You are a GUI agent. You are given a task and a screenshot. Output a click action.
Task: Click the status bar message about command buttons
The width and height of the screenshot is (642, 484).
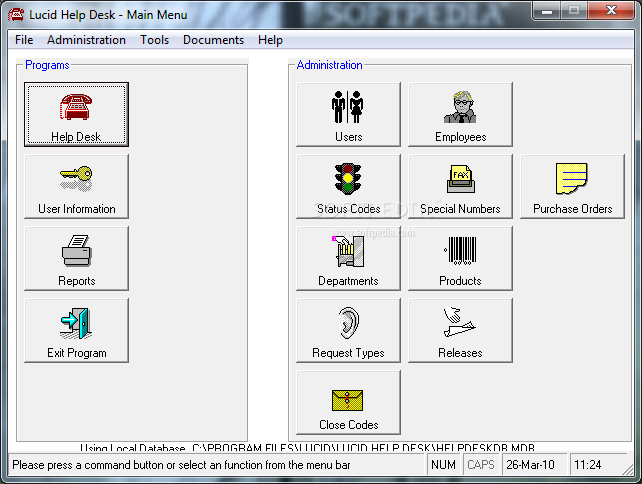181,465
